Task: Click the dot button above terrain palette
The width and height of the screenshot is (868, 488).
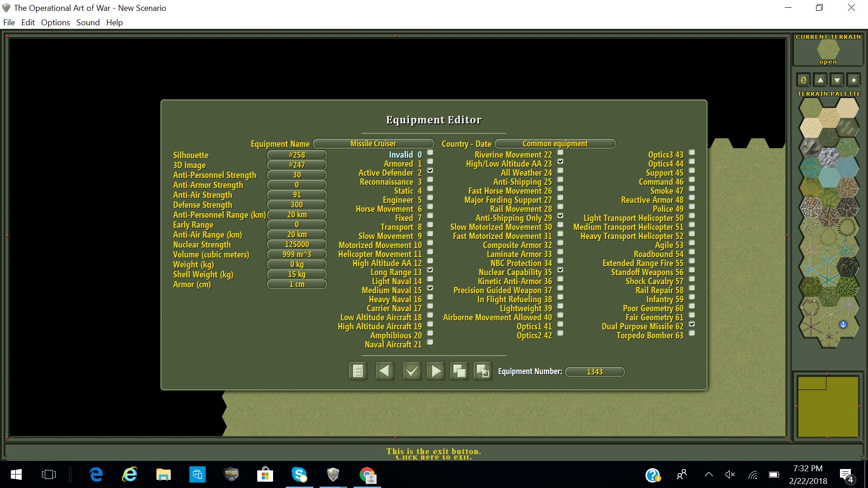Action: [x=854, y=80]
